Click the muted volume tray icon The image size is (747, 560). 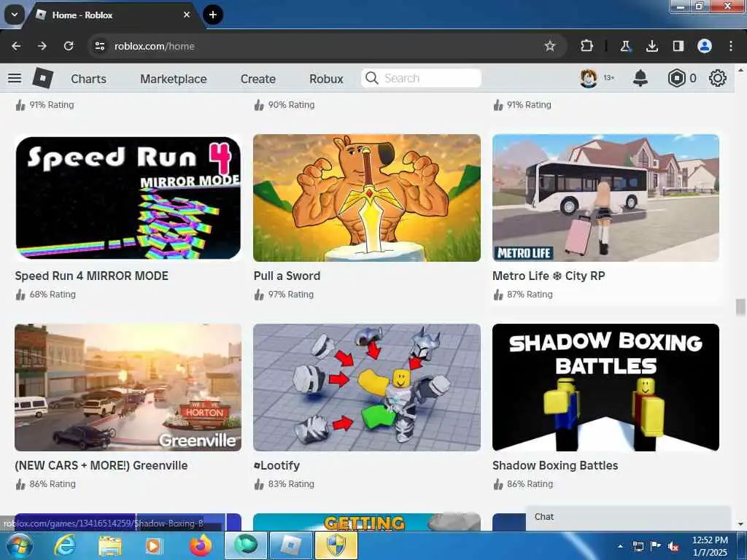(x=673, y=546)
